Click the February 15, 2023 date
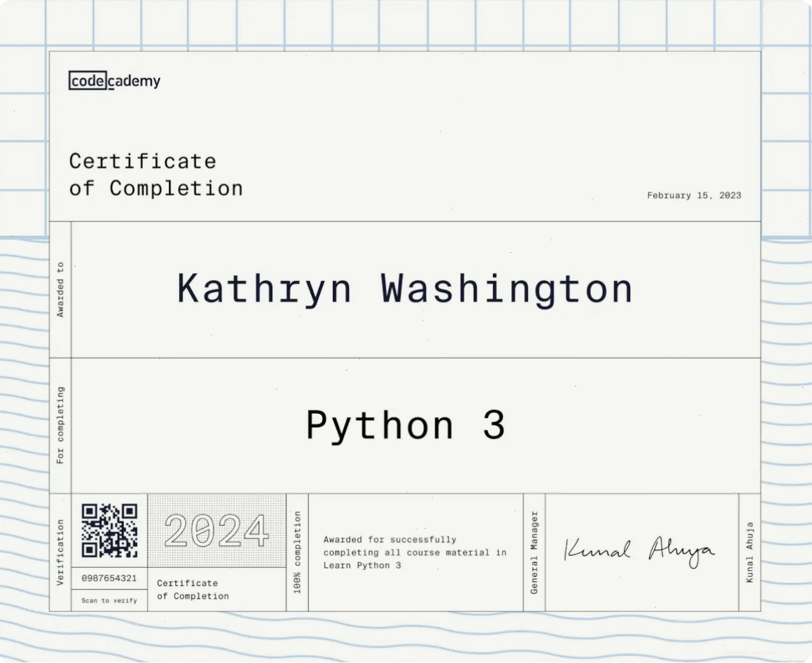The image size is (812, 663). (694, 195)
